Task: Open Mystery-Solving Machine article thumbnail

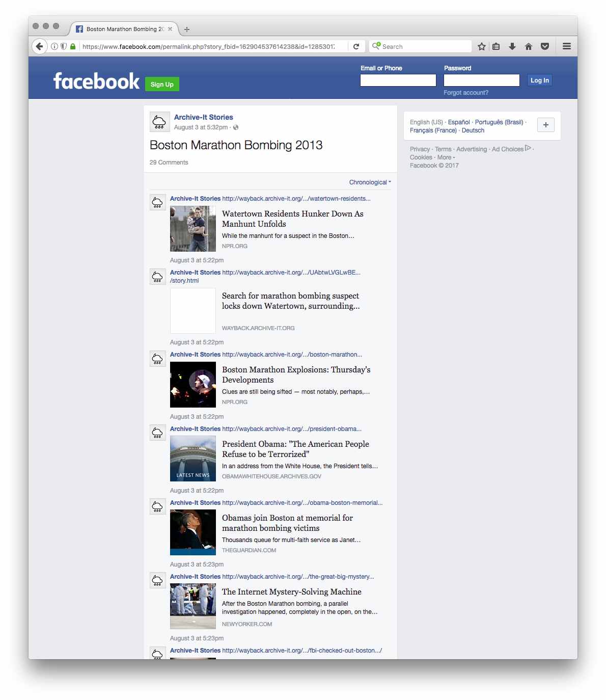Action: click(193, 606)
